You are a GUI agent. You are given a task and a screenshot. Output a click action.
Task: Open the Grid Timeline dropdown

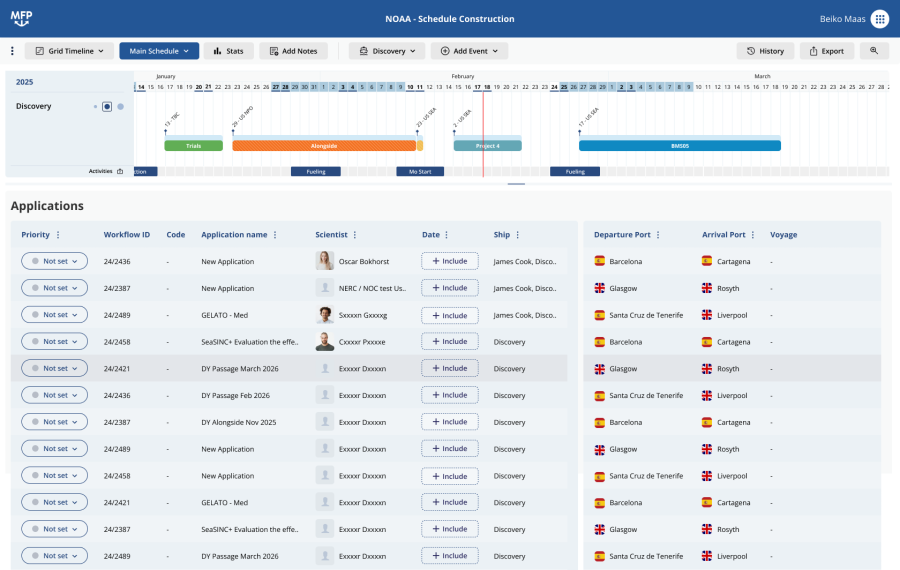click(69, 51)
